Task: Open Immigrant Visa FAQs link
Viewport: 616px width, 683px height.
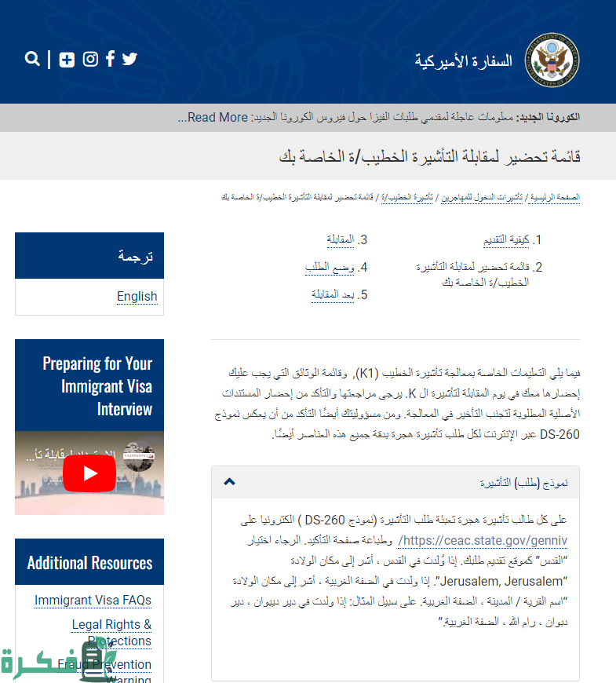Action: click(x=93, y=601)
